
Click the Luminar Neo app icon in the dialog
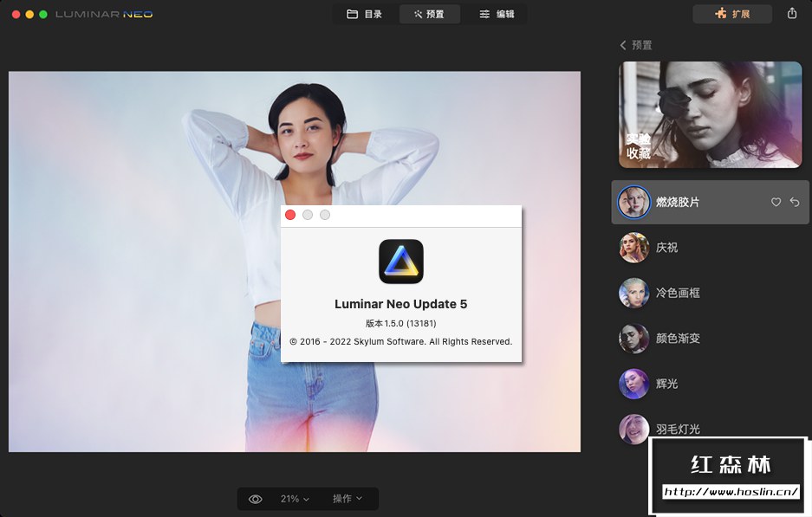(401, 262)
